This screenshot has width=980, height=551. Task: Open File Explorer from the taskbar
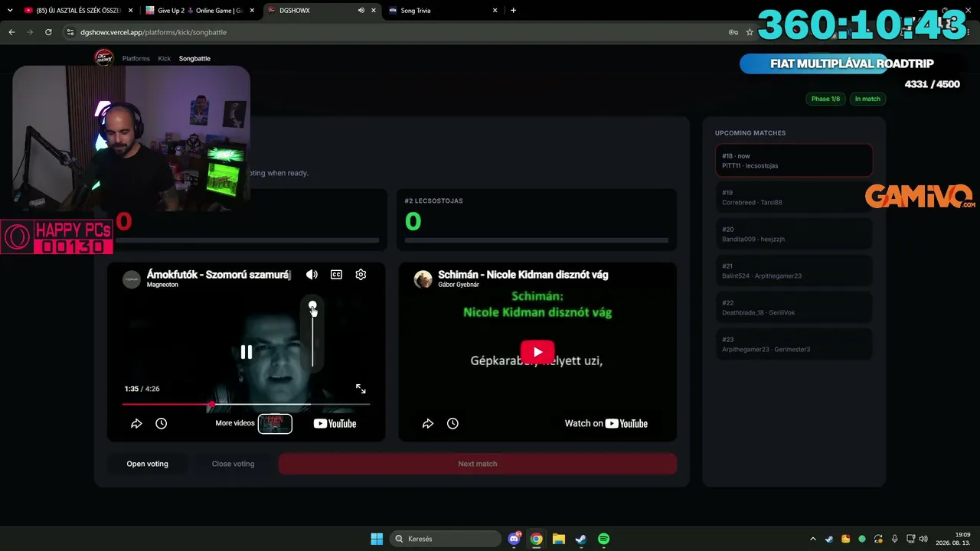[559, 539]
